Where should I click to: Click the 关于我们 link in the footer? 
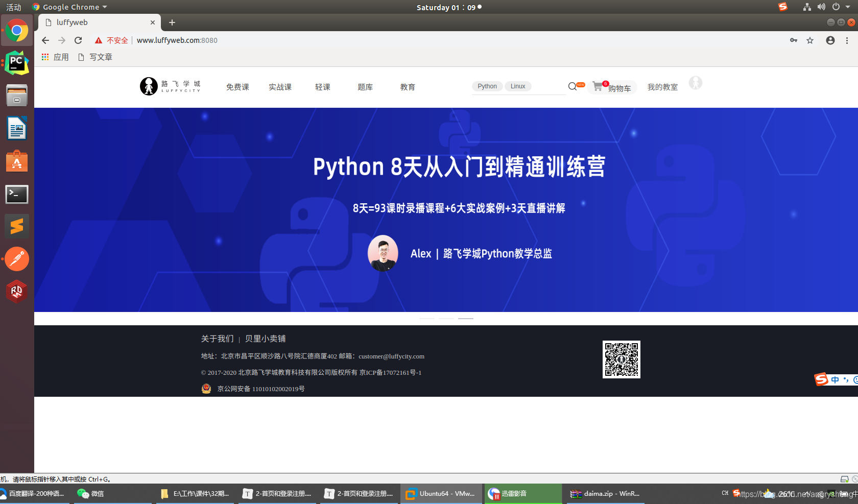point(218,339)
